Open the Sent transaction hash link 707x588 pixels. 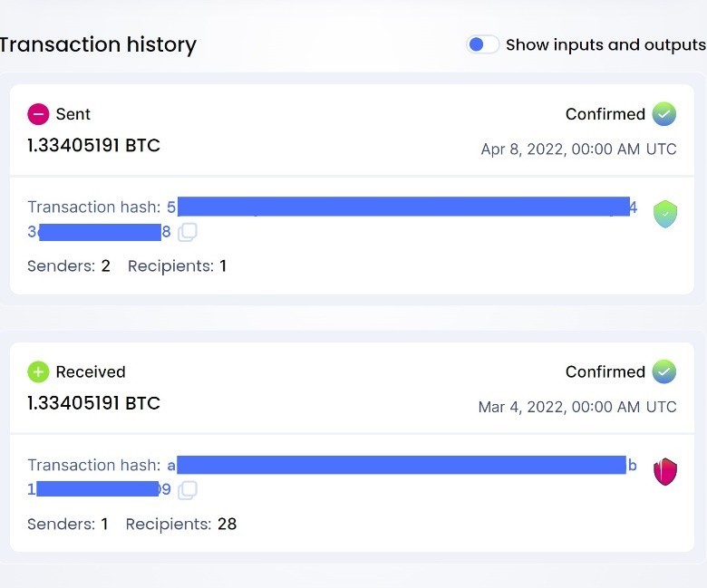(399, 207)
